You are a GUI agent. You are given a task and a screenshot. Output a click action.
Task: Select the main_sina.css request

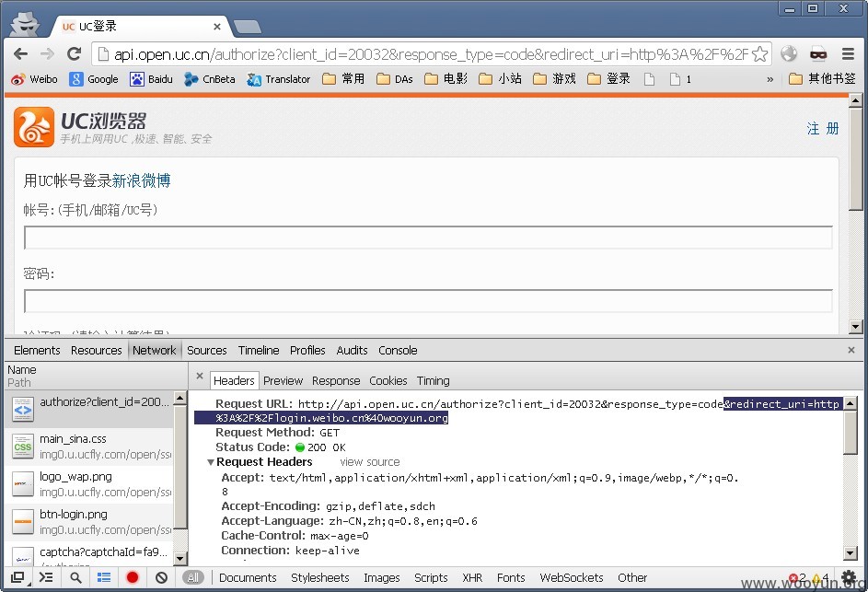point(89,447)
